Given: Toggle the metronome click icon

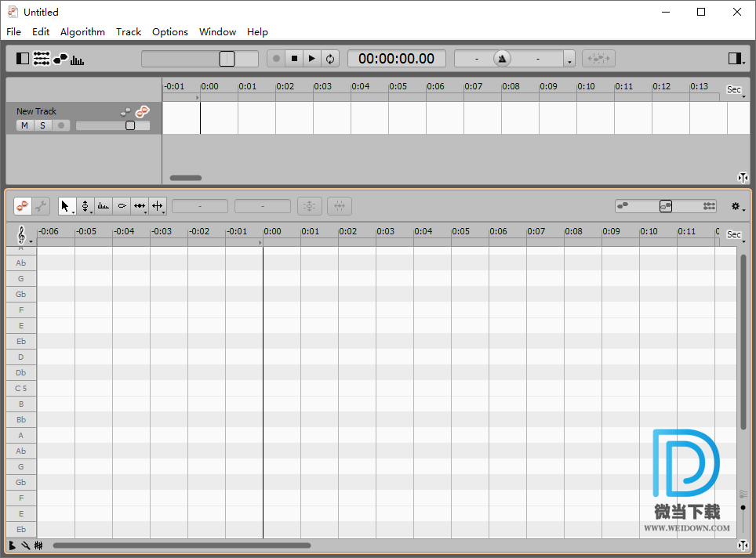Looking at the screenshot, I should [502, 58].
